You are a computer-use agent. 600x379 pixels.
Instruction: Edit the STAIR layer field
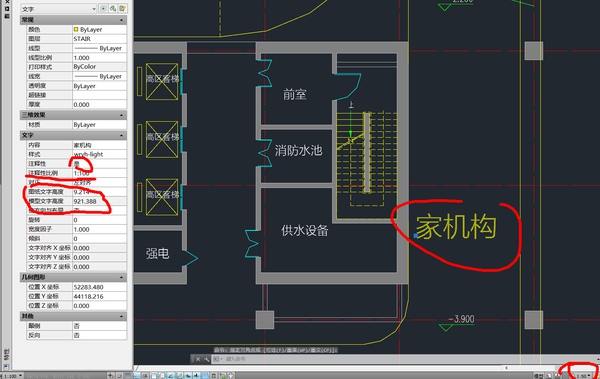[99, 39]
